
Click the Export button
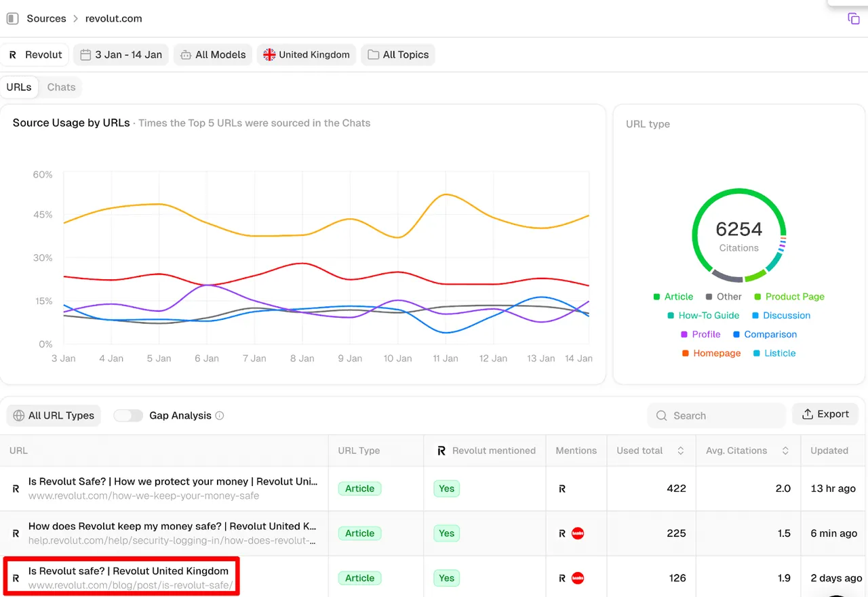[825, 414]
